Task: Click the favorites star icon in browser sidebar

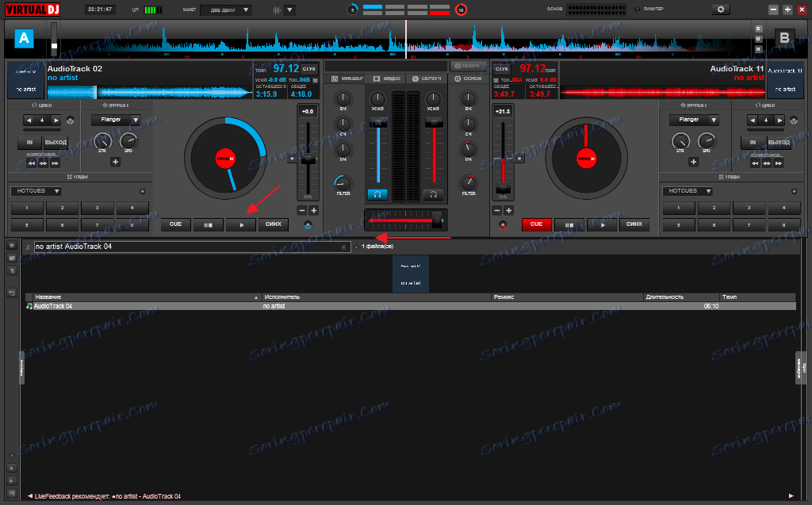Action: pyautogui.click(x=12, y=245)
